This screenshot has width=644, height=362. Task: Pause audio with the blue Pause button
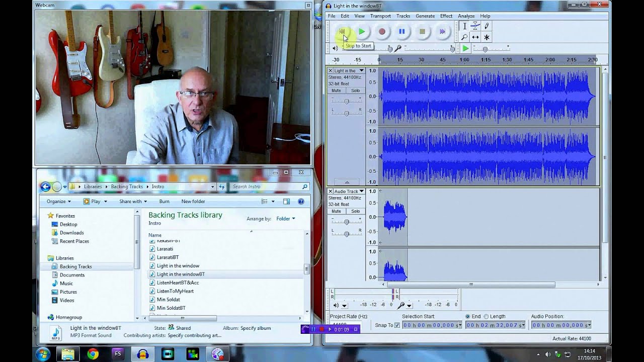point(402,32)
